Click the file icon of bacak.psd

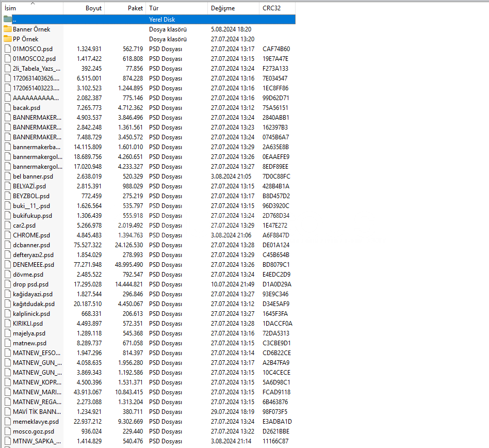point(8,108)
